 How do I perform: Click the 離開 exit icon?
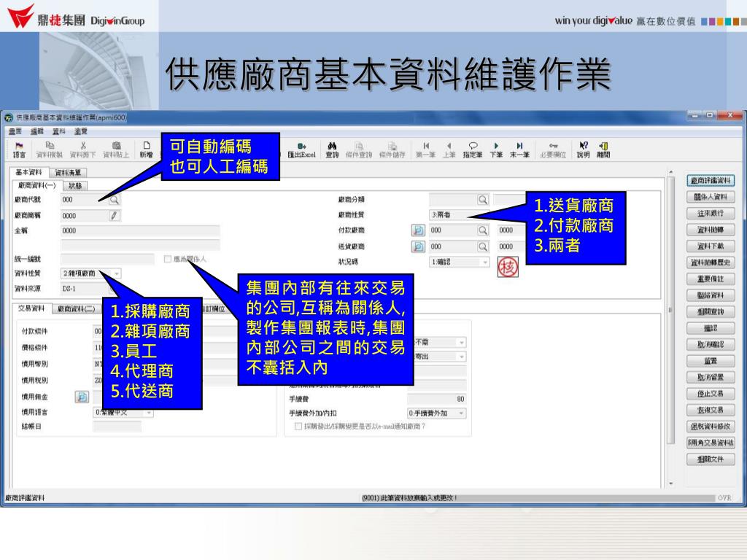tap(603, 149)
